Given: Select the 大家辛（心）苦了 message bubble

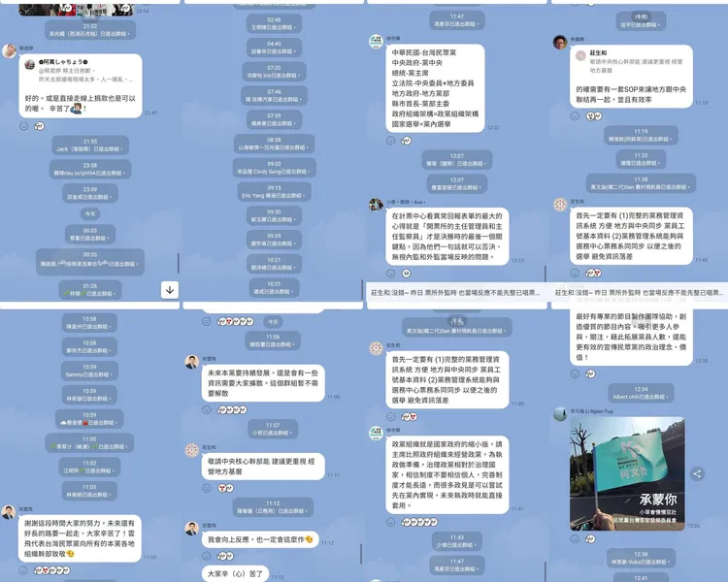Looking at the screenshot, I should pos(236,573).
